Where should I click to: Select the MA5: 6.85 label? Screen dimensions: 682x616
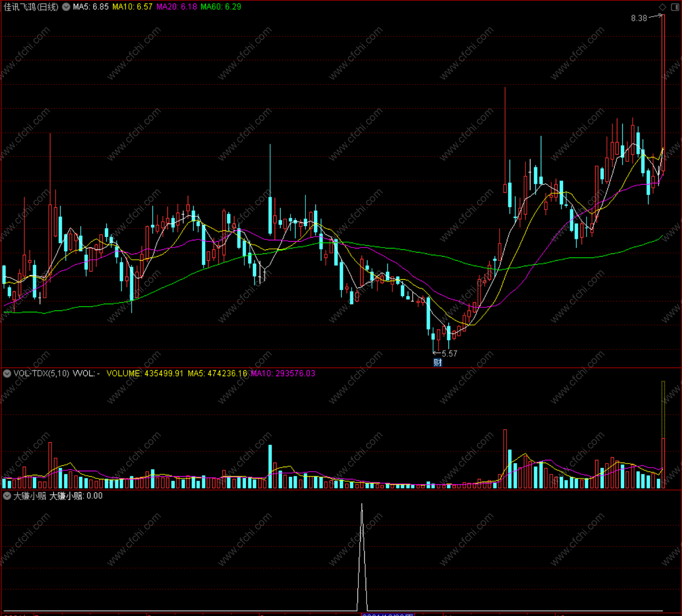point(91,7)
